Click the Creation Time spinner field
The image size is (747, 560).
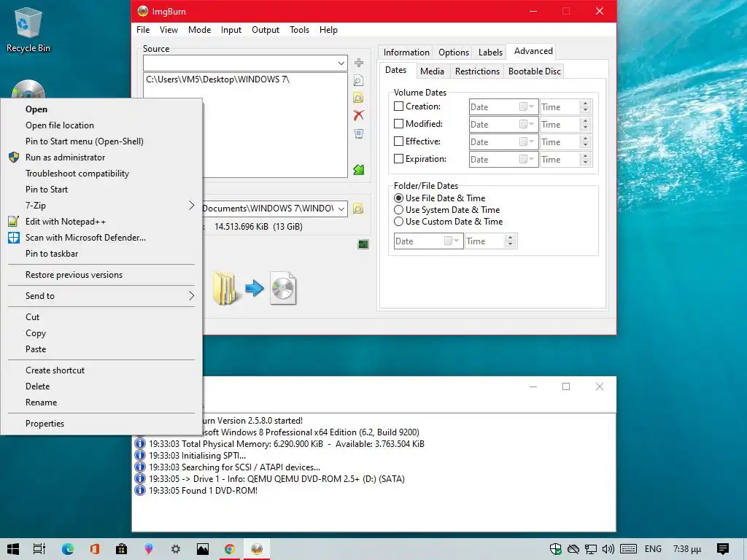pos(566,106)
